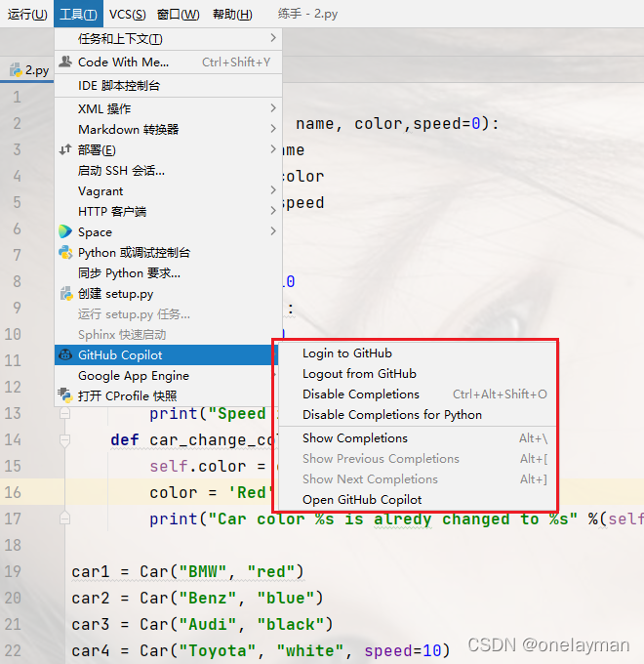Open Python 或调试控制台
Viewport: 644px width, 664px height.
pyautogui.click(x=169, y=252)
